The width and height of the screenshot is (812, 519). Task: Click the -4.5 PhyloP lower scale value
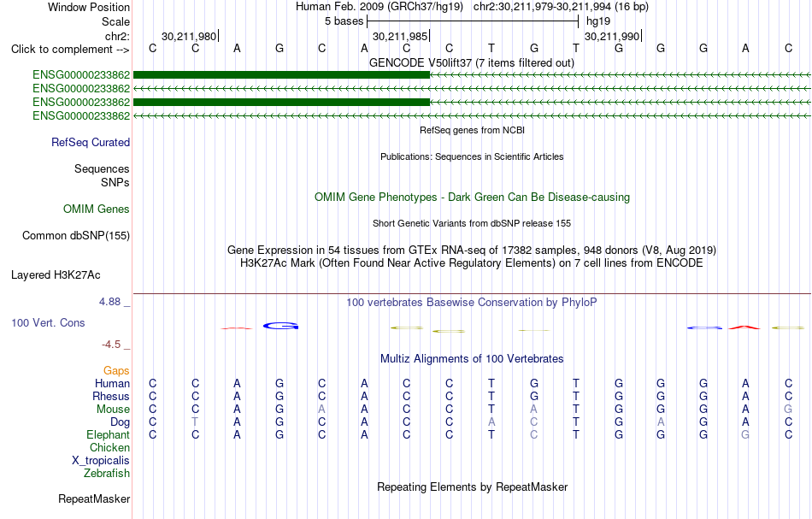coord(111,345)
